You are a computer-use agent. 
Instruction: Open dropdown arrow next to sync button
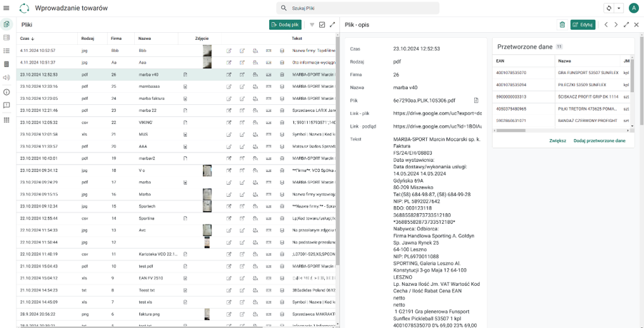[618, 9]
